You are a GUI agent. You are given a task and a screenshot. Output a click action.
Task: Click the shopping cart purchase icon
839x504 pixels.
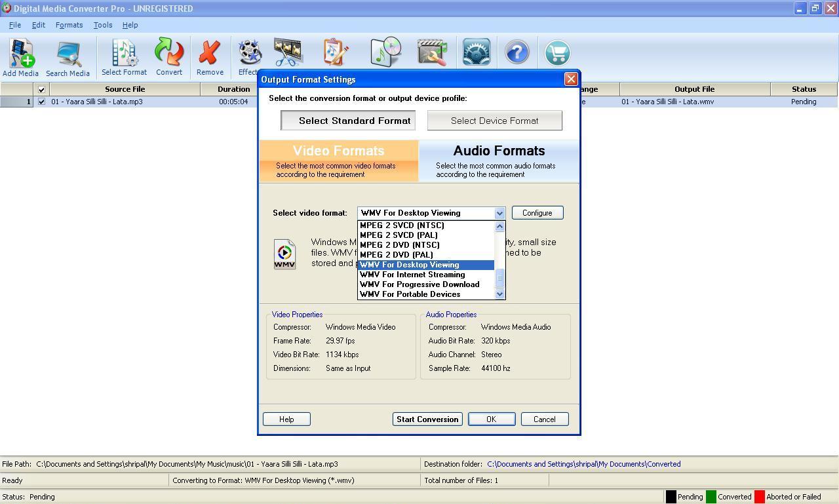[557, 52]
